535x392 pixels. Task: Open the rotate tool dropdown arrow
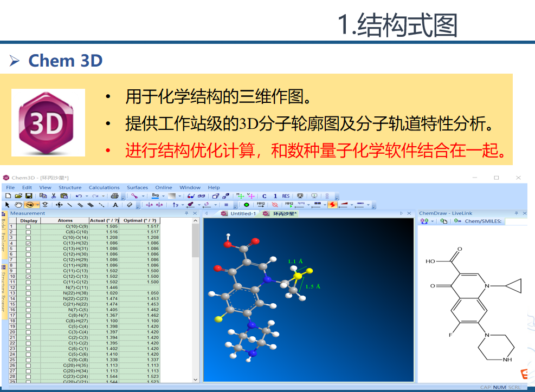click(37, 205)
